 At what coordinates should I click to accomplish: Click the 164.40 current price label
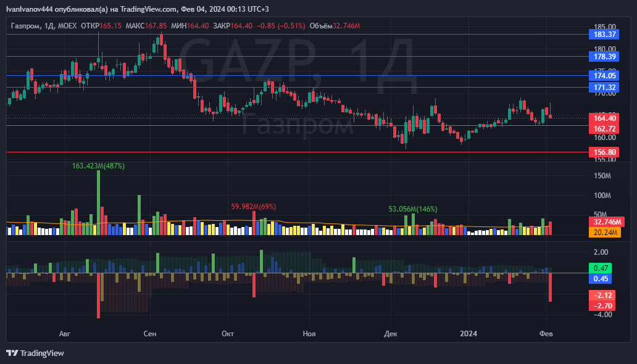coord(604,118)
